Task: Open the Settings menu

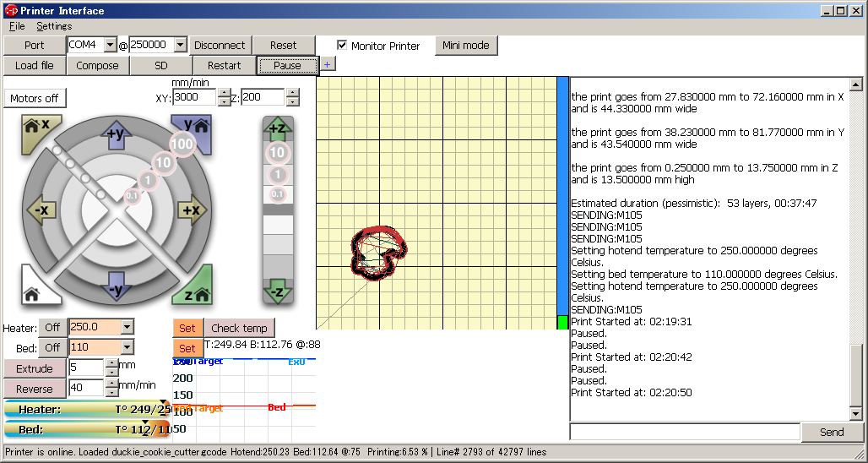Action: coord(54,26)
